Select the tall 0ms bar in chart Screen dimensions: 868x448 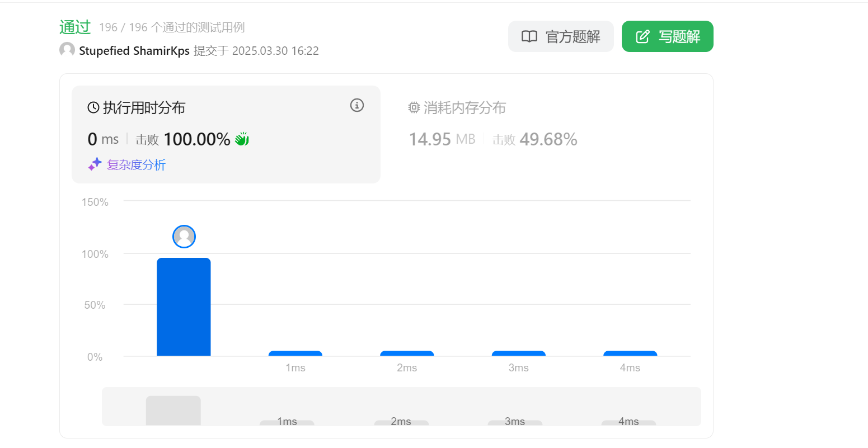coord(184,306)
